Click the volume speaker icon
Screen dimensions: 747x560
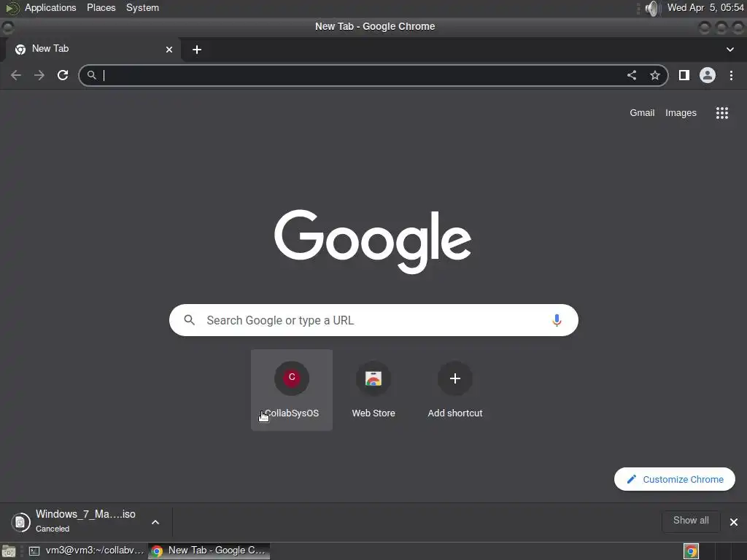coord(651,8)
